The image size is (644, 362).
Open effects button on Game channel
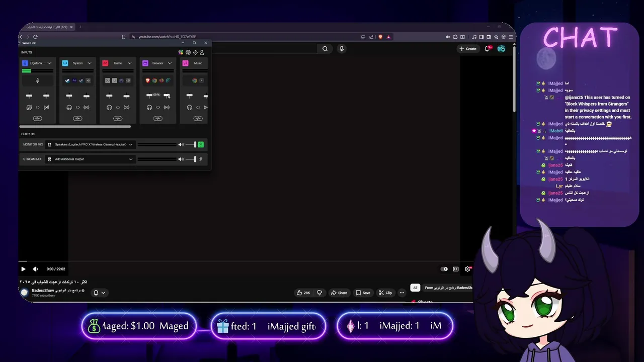tap(118, 119)
